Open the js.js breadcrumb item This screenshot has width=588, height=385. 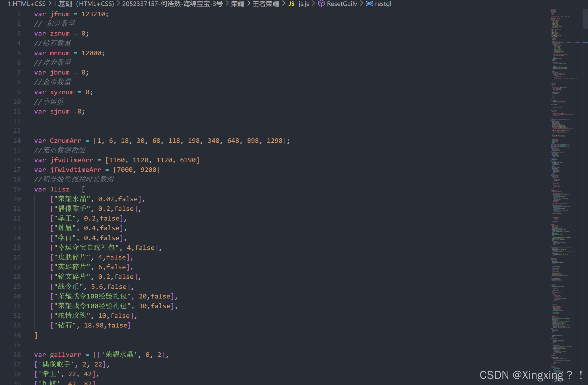click(x=304, y=4)
